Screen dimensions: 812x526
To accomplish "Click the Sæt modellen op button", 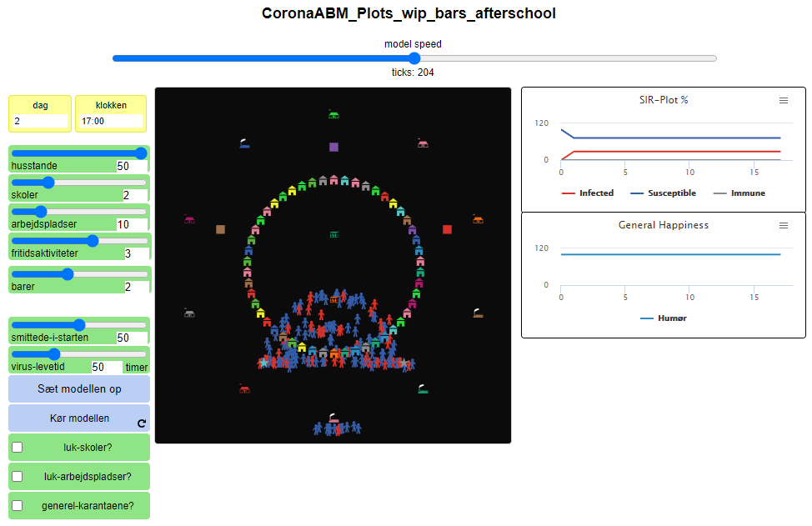I will 79,388.
